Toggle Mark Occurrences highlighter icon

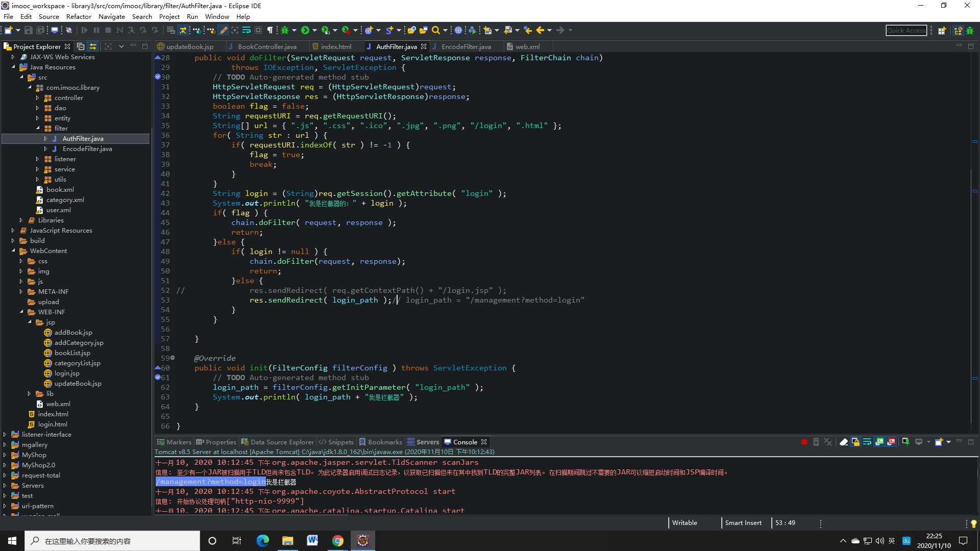223,31
